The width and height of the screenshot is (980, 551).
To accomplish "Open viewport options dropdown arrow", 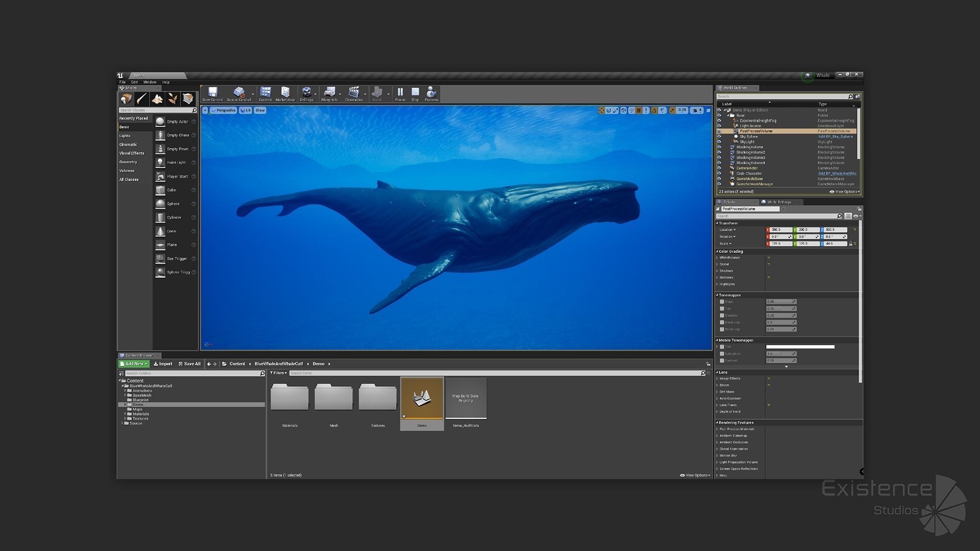I will (205, 110).
